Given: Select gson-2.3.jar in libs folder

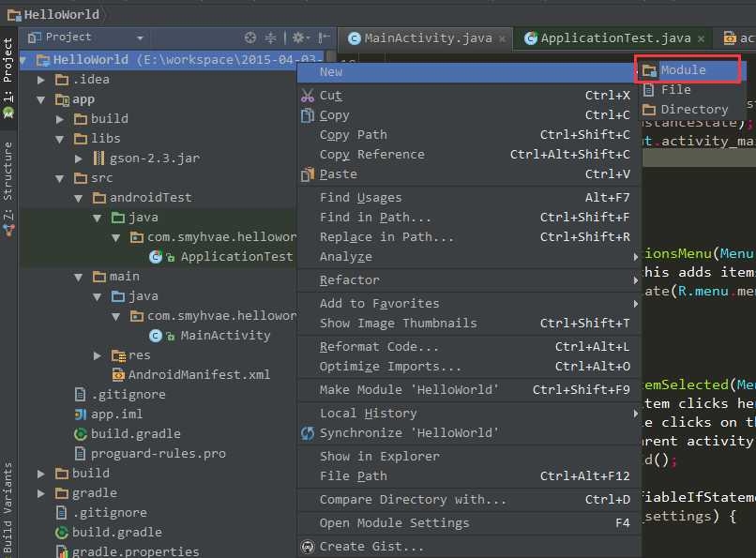Looking at the screenshot, I should (x=154, y=158).
